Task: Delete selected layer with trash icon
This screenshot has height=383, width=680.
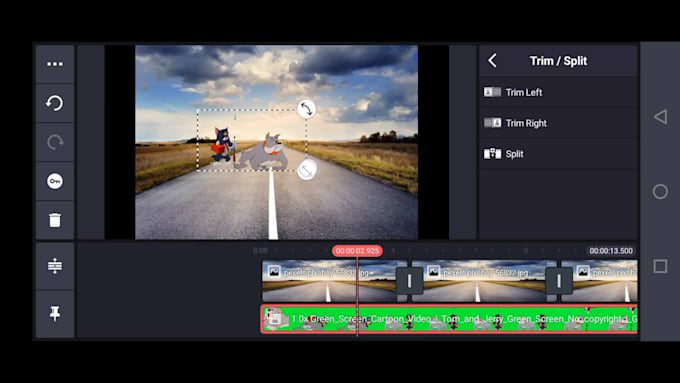Action: point(55,220)
